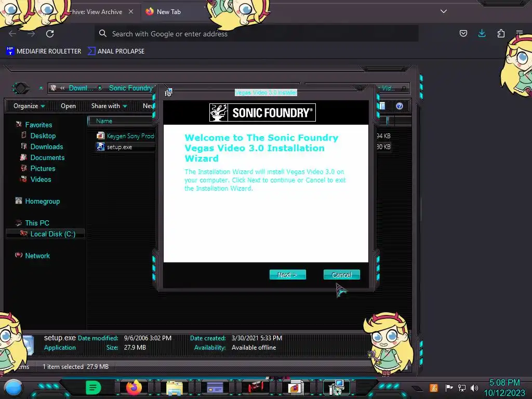The image size is (532, 399).
Task: Open the second bookmark in the bookmarks toolbar
Action: pyautogui.click(x=116, y=51)
